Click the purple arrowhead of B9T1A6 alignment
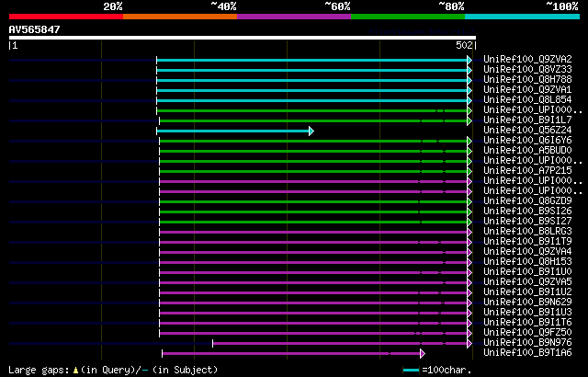This screenshot has width=588, height=377. [423, 353]
